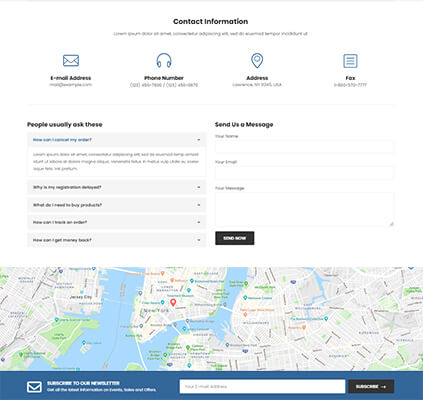Click the Subscribe button in footer
Screen dimensions: 423x400
pyautogui.click(x=371, y=387)
